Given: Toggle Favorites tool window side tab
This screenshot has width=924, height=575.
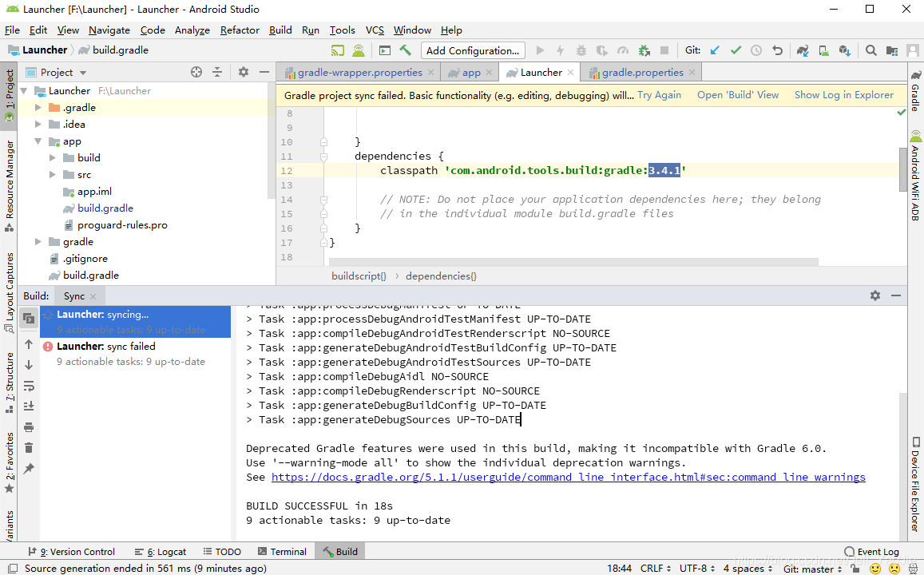Looking at the screenshot, I should (9, 462).
